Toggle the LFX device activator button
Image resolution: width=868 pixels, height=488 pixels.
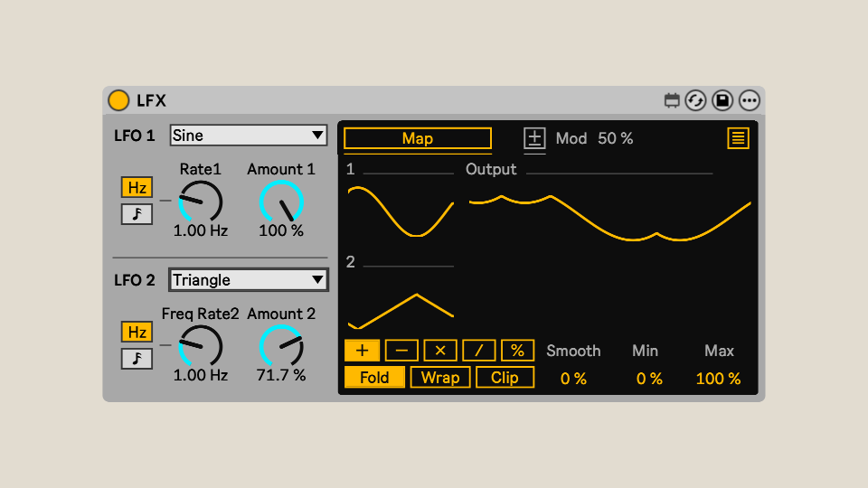click(x=118, y=100)
